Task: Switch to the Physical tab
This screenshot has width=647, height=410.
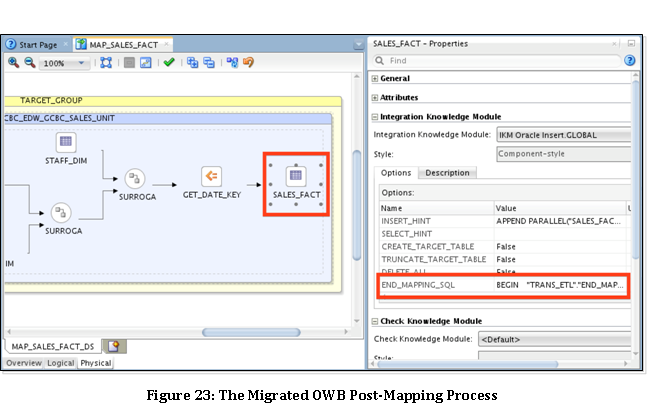Action: click(96, 363)
